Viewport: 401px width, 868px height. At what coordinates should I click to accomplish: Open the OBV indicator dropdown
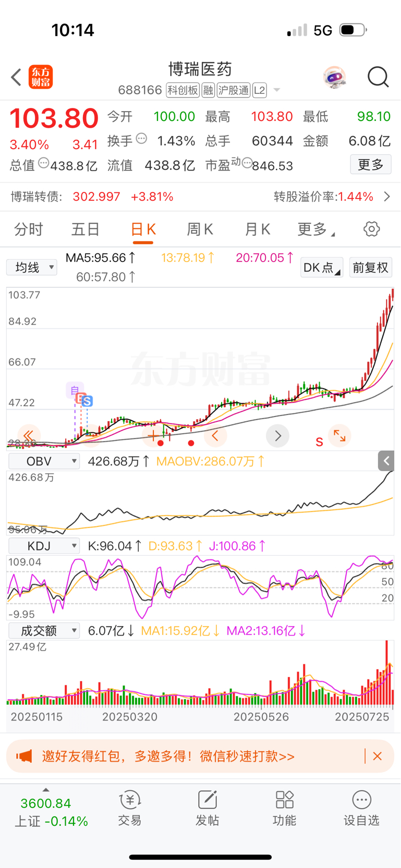point(44,461)
